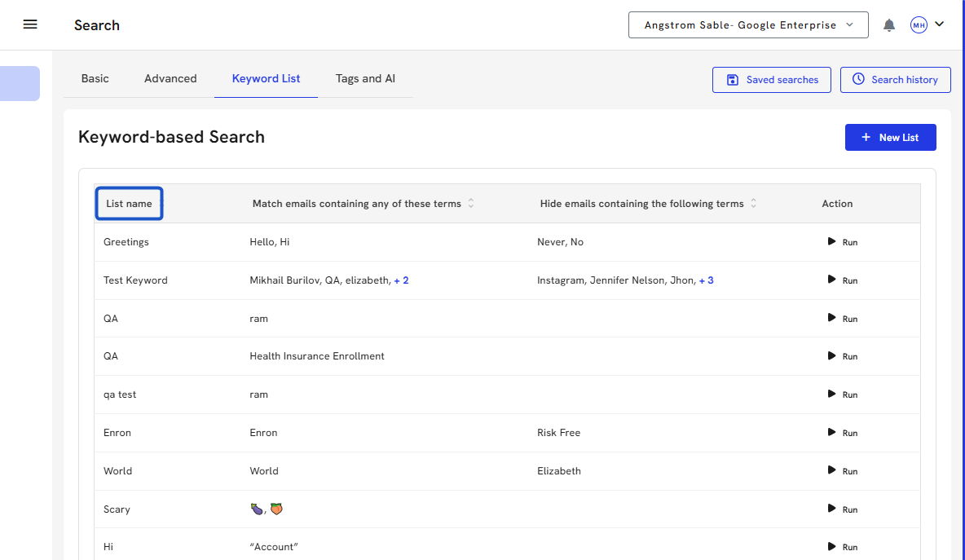Open the Tags and AI tab
The width and height of the screenshot is (965, 560).
(365, 79)
